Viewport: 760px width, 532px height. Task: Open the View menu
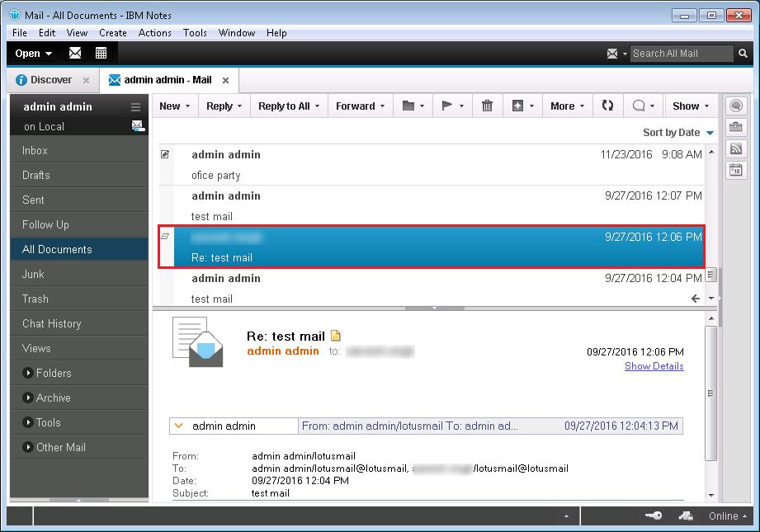77,33
